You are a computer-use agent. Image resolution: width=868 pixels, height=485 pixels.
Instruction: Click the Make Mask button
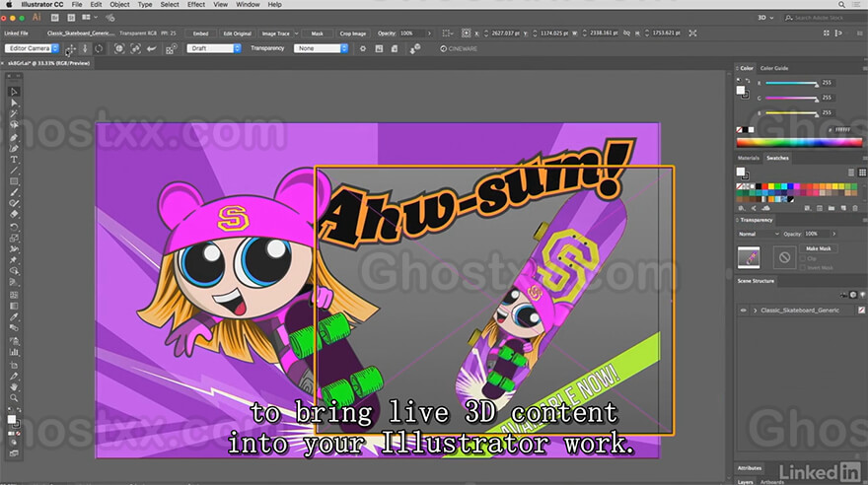[x=818, y=248]
